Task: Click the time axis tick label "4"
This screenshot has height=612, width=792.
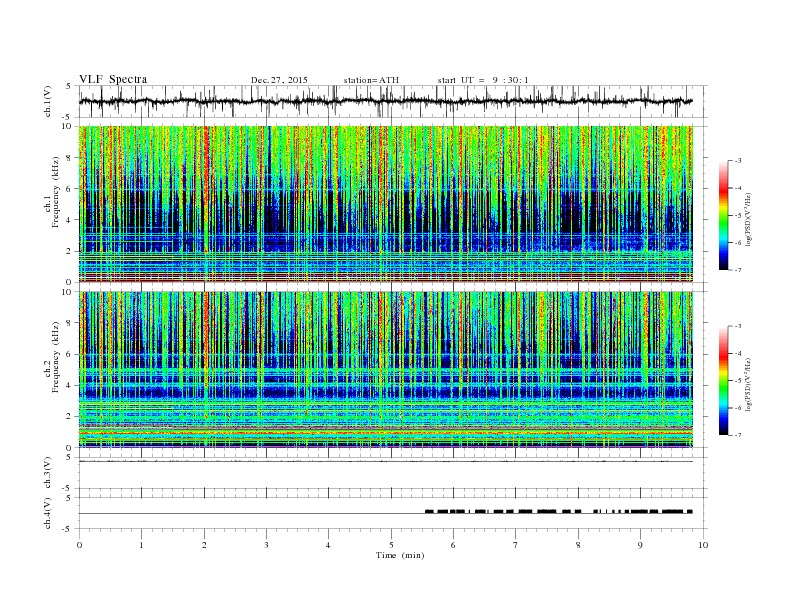Action: pyautogui.click(x=328, y=545)
